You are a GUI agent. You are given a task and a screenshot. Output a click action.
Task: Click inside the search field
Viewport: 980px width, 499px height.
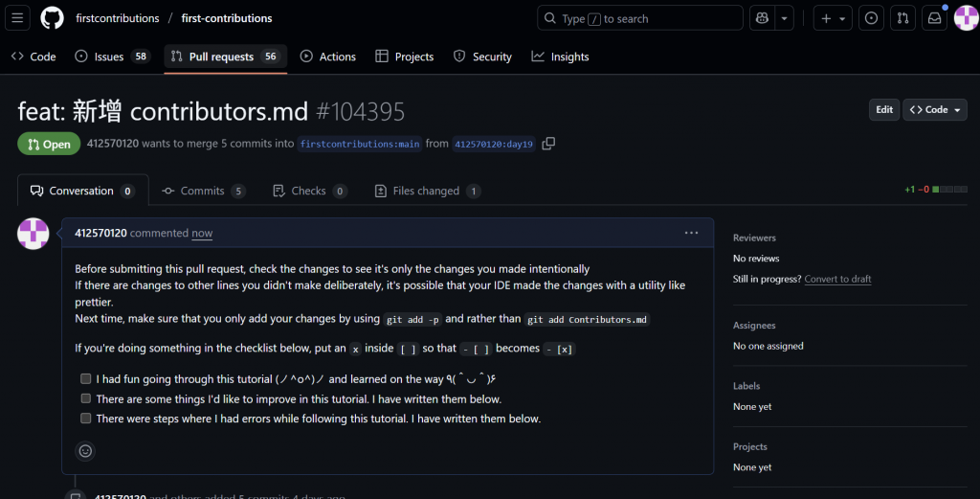tap(640, 18)
